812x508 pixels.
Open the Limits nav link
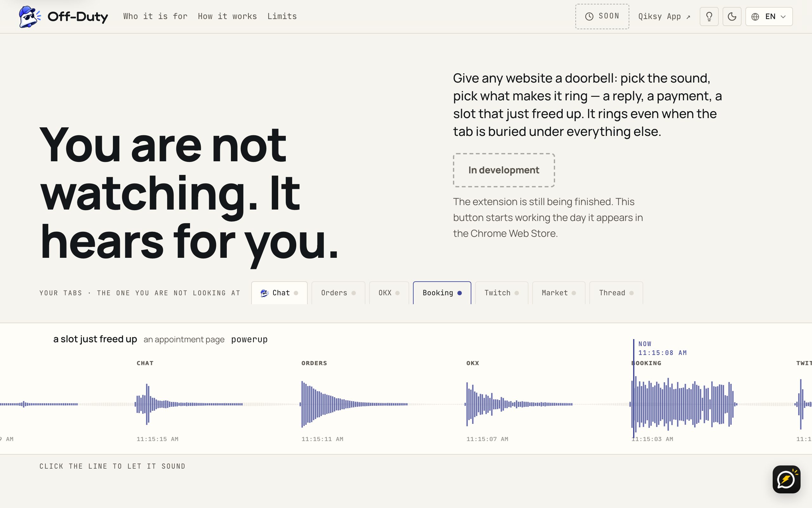pyautogui.click(x=282, y=16)
